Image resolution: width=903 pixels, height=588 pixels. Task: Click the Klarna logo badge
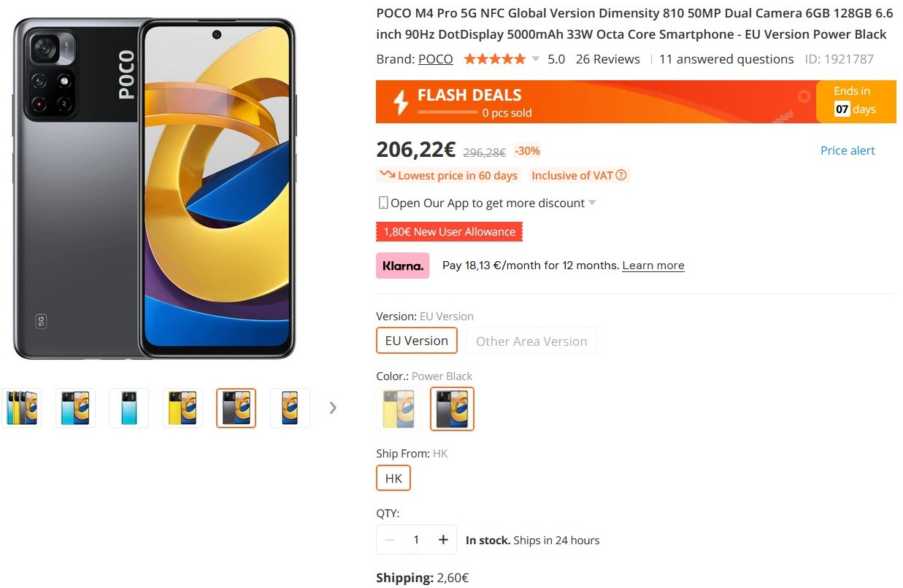coord(403,266)
